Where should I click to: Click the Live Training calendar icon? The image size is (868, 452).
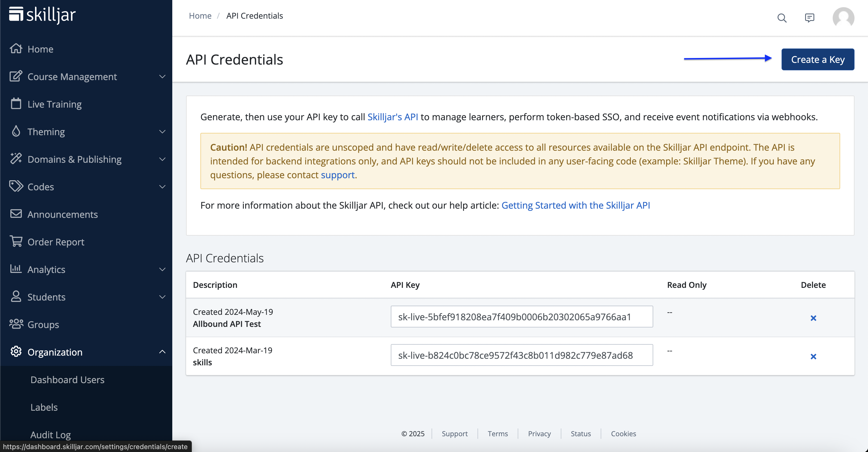[16, 104]
